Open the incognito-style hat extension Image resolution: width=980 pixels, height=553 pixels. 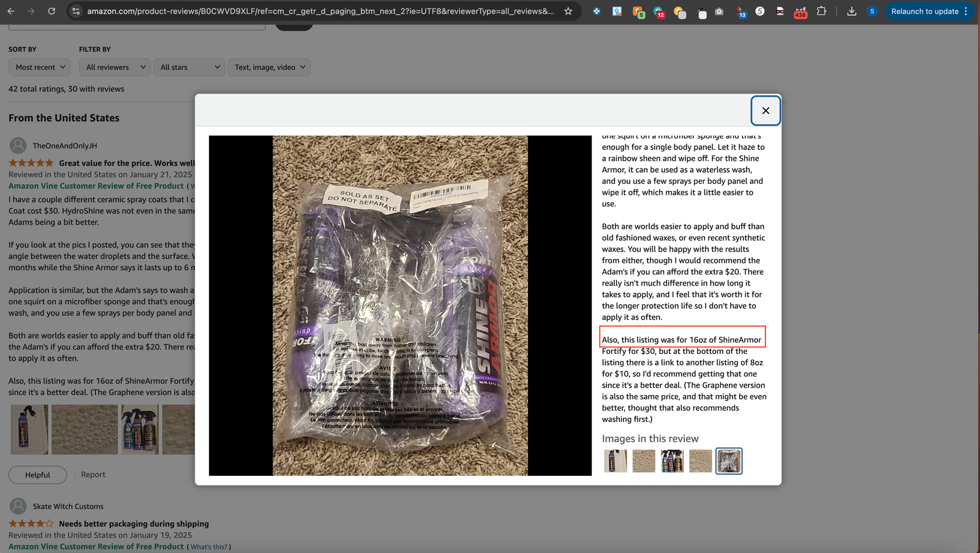[780, 11]
